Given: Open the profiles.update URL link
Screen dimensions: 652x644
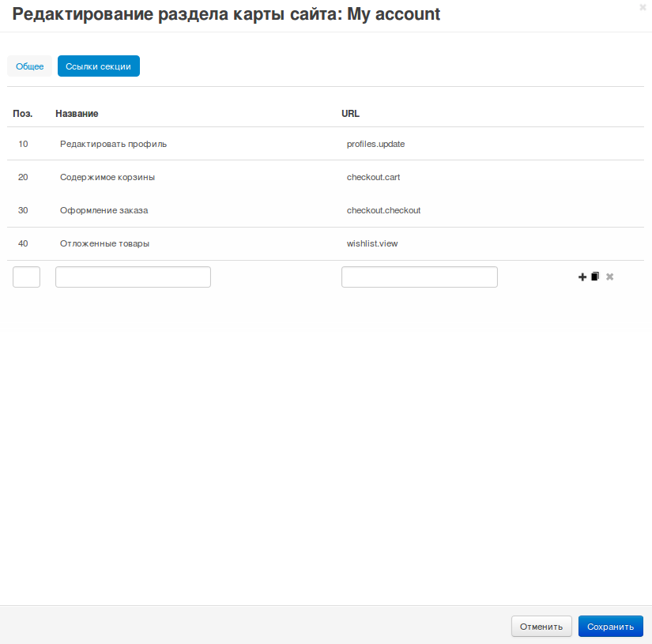Looking at the screenshot, I should coord(376,144).
